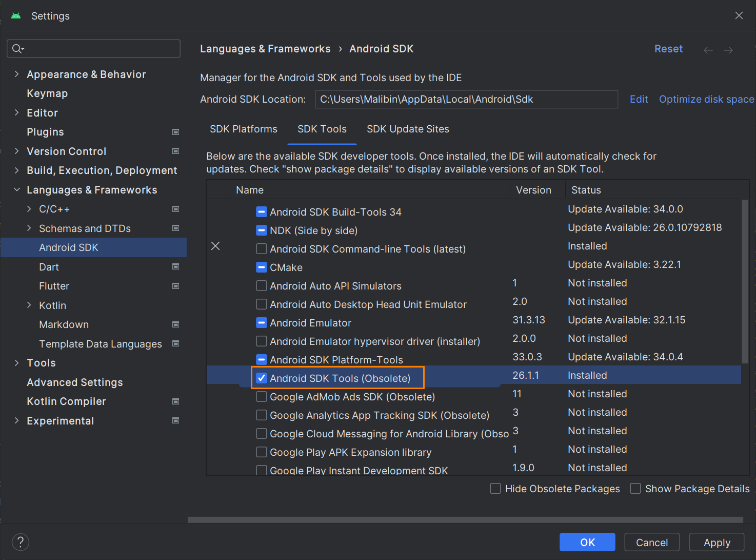
Task: Click the project-level icon beside Experimental
Action: point(176,420)
